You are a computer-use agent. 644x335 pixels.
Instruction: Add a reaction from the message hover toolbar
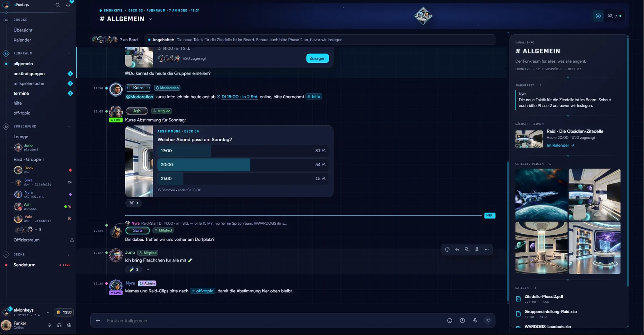[x=447, y=250]
